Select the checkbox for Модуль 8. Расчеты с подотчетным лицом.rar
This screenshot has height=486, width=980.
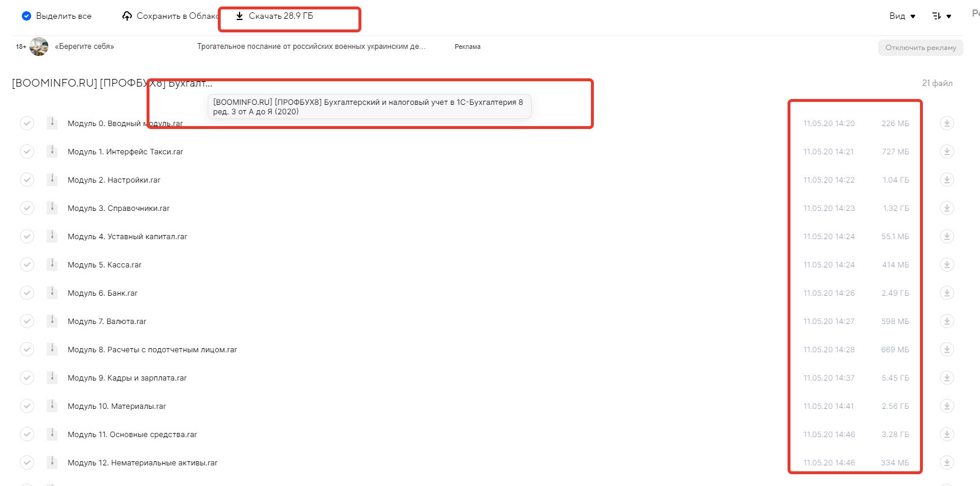(27, 349)
